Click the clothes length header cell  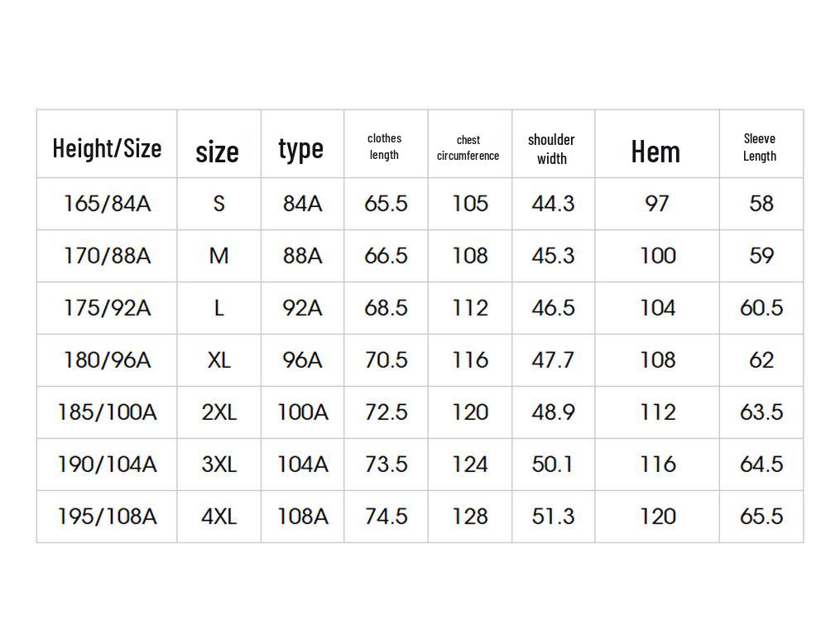[384, 147]
